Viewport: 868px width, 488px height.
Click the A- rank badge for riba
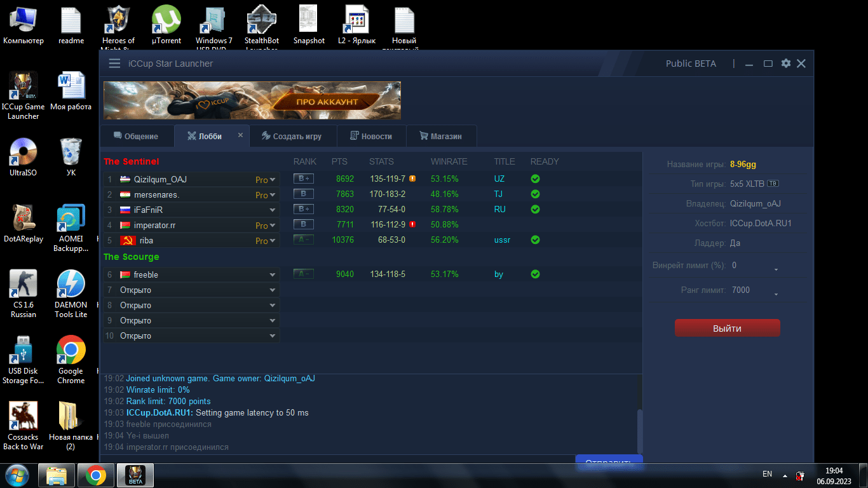(304, 240)
